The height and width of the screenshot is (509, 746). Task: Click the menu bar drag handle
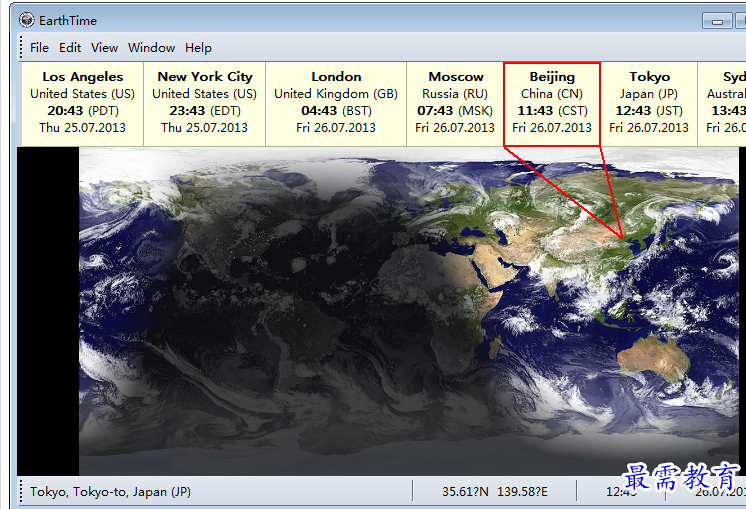click(x=20, y=47)
